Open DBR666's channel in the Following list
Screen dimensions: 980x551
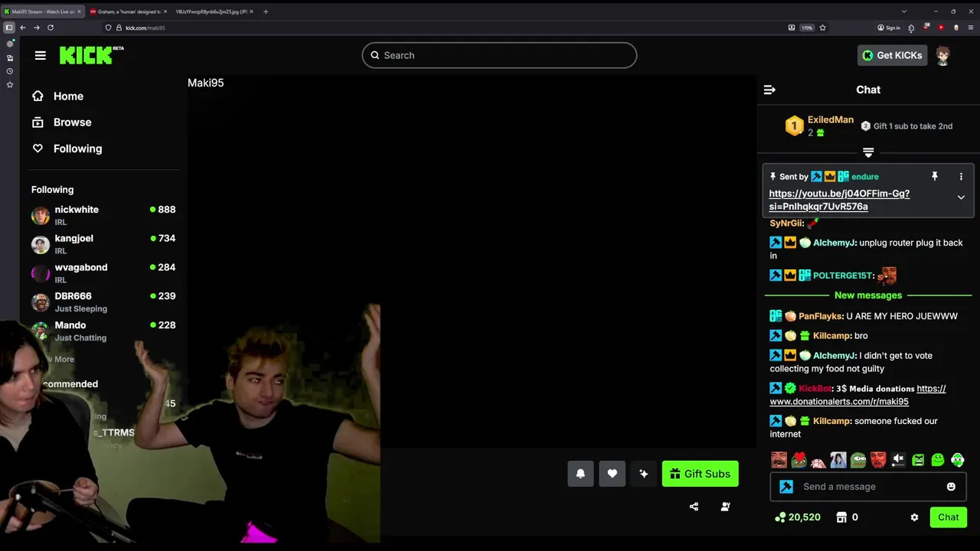(x=103, y=302)
